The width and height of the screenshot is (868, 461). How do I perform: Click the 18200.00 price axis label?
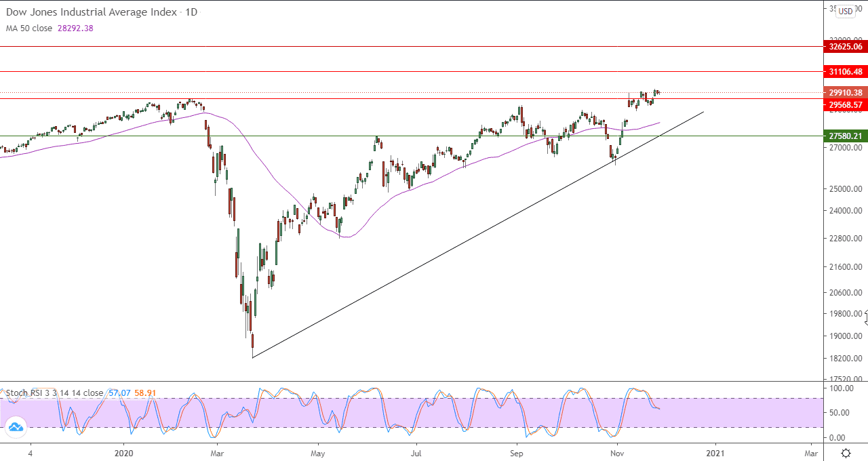click(x=845, y=359)
